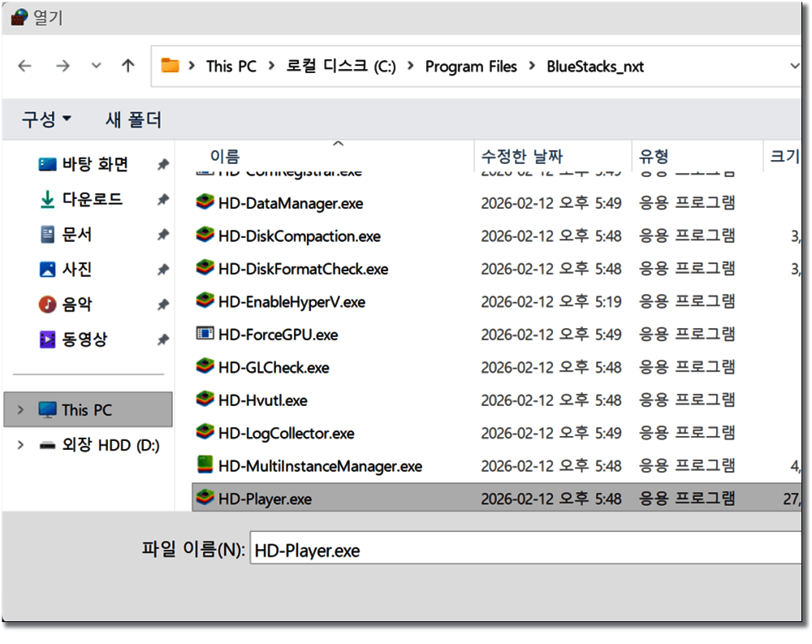Click BlueStacks icon of HD-DataManager.exe
The height and width of the screenshot is (644, 812).
tap(205, 201)
